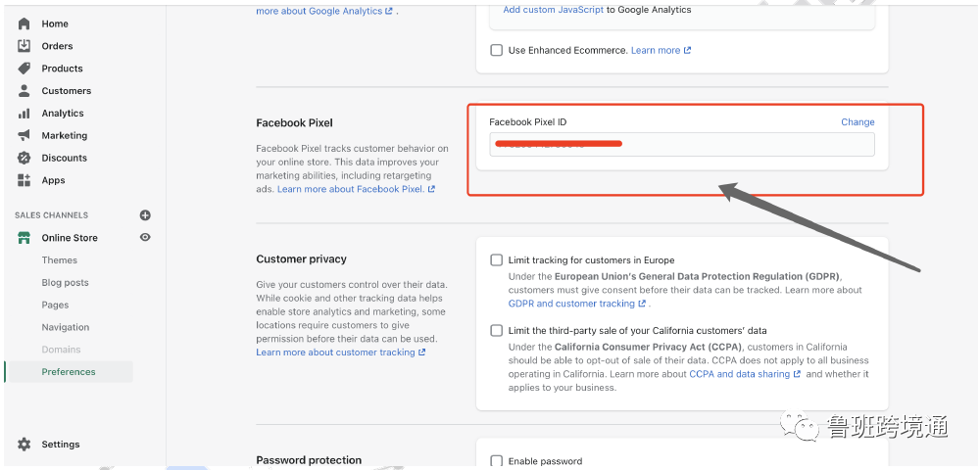The height and width of the screenshot is (470, 980).
Task: Click the Customers person icon
Action: click(24, 91)
